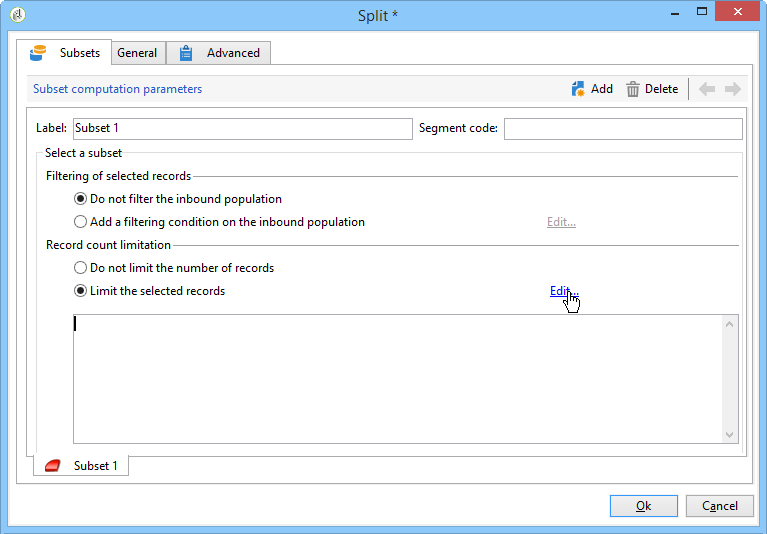Click the Add subset icon
The width and height of the screenshot is (767, 534).
point(578,89)
